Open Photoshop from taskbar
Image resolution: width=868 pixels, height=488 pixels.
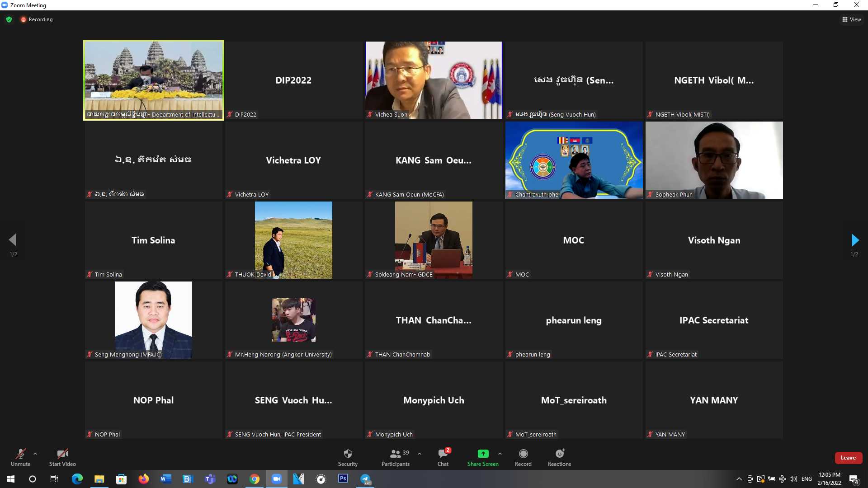click(x=343, y=479)
